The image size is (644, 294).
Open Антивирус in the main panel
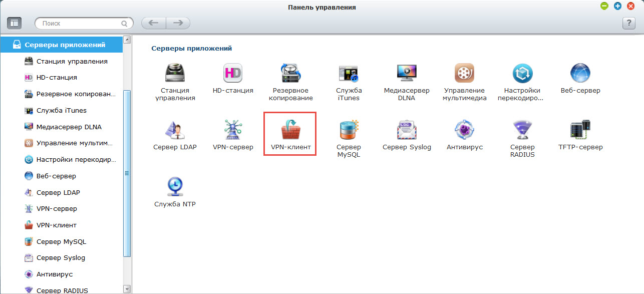[465, 136]
